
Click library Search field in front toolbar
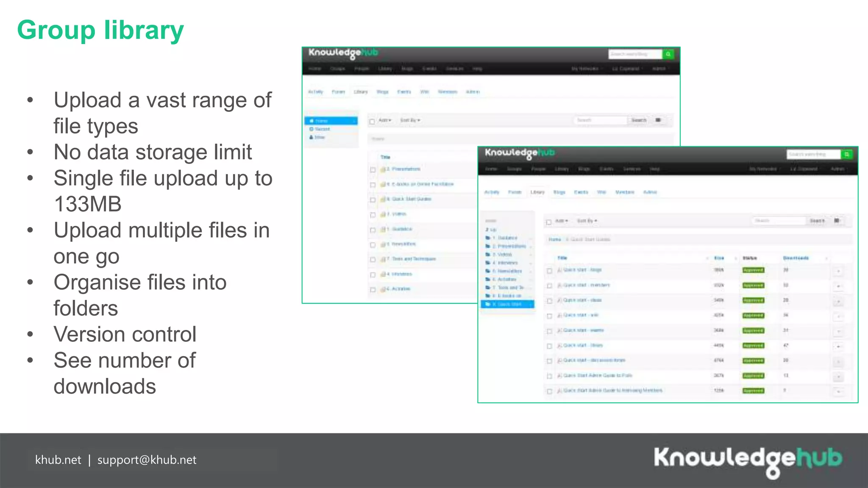click(779, 221)
